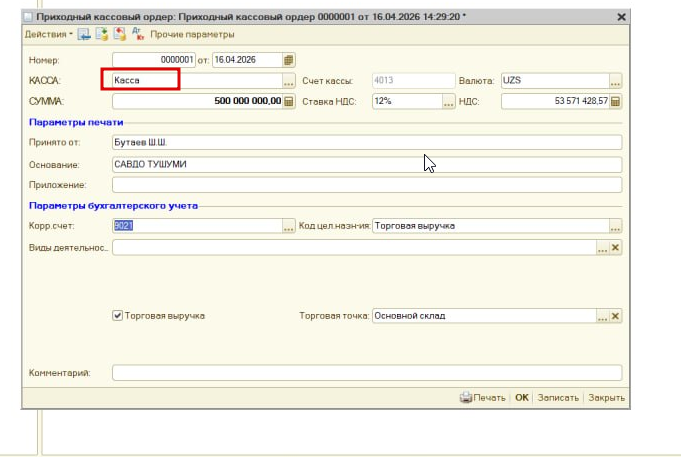The image size is (681, 457).
Task: Open the Виды деятельности selection button
Action: pos(602,248)
